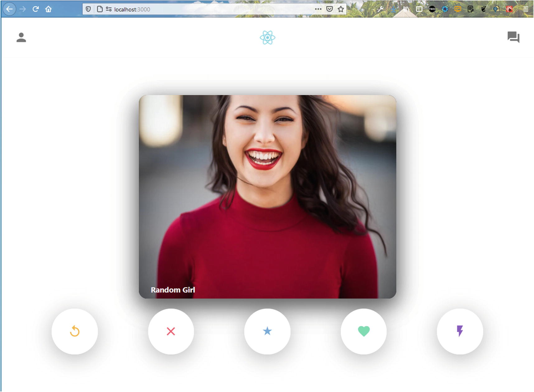Click the Random Girl name label
This screenshot has width=534, height=392.
coord(173,290)
